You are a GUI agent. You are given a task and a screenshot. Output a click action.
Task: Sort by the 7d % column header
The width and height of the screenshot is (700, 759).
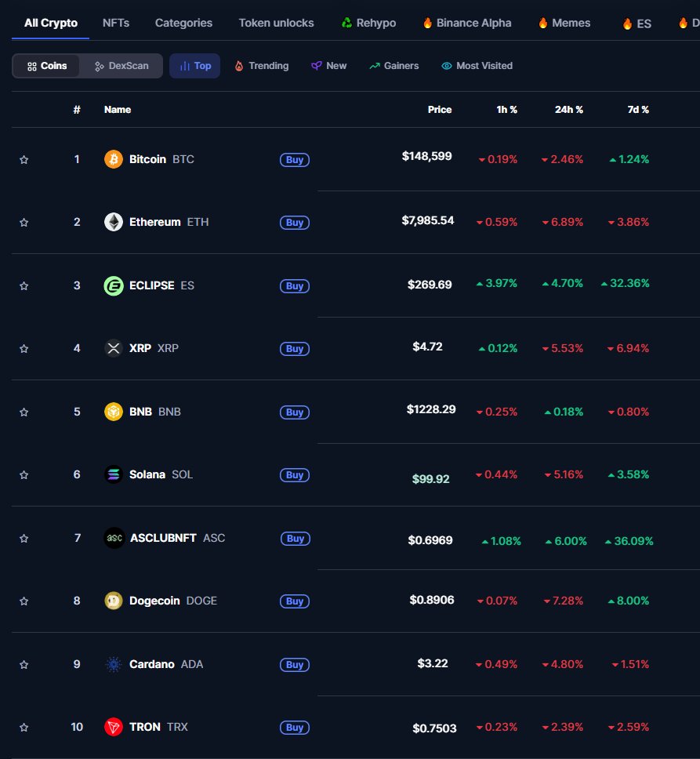click(638, 110)
